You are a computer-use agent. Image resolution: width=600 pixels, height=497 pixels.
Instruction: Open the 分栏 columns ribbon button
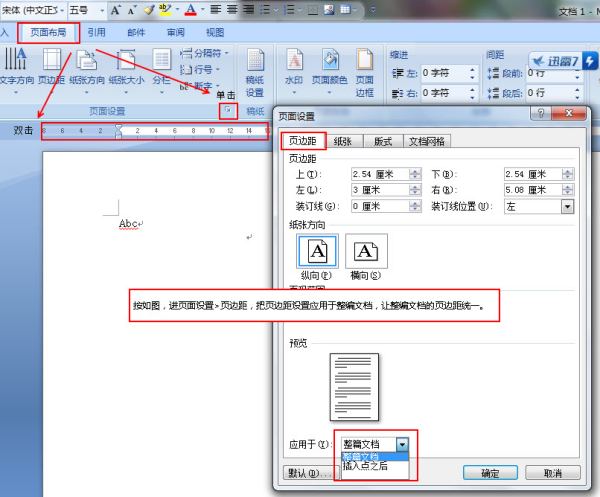click(x=161, y=69)
